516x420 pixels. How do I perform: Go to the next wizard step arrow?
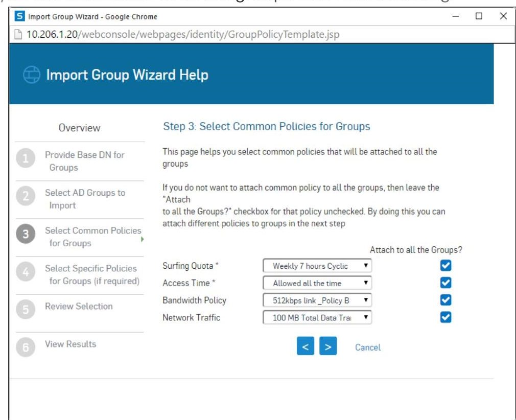click(328, 347)
